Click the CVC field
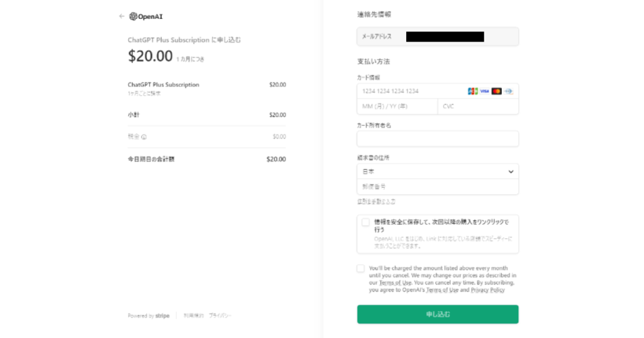This screenshot has width=644, height=338. coord(478,106)
